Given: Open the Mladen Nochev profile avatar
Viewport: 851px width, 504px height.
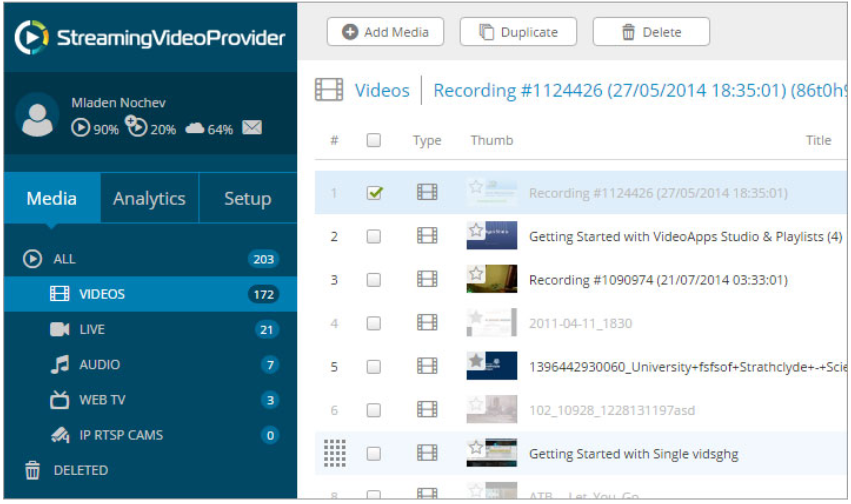Looking at the screenshot, I should (x=37, y=115).
